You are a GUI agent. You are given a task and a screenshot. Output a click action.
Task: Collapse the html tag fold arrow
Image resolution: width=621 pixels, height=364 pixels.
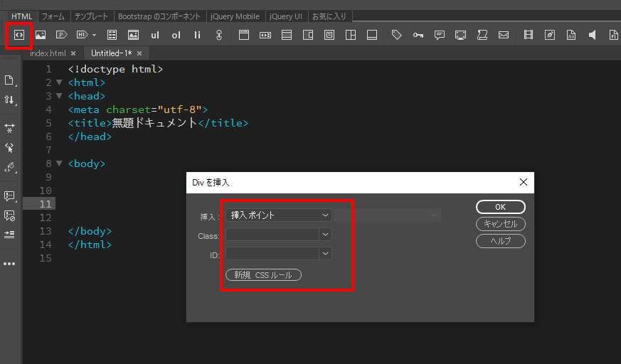pyautogui.click(x=59, y=82)
